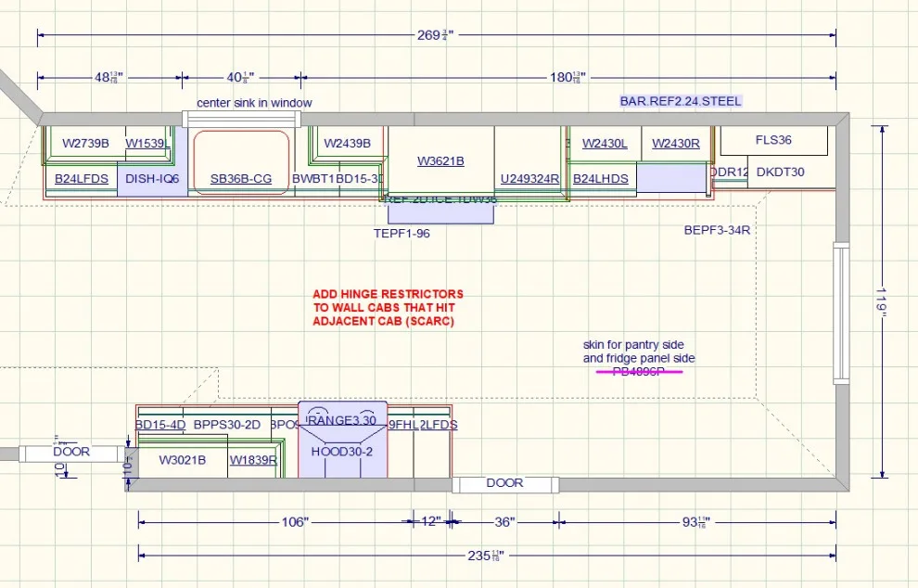Select the FLS36 cabinet in the corner
The image size is (918, 588).
click(x=773, y=140)
